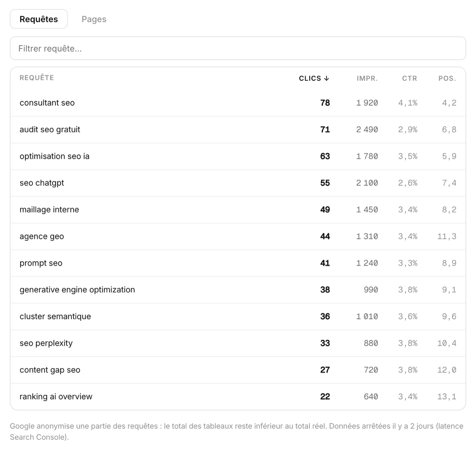Click the 1 780 impressions cell

point(367,156)
